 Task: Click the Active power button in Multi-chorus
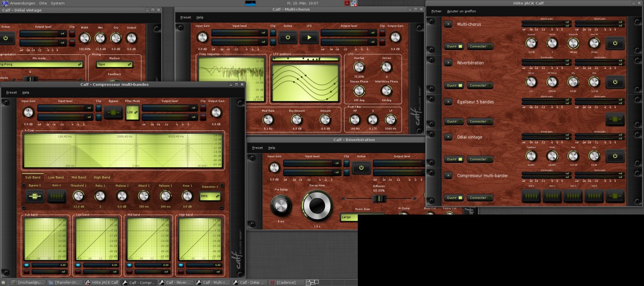pos(288,37)
